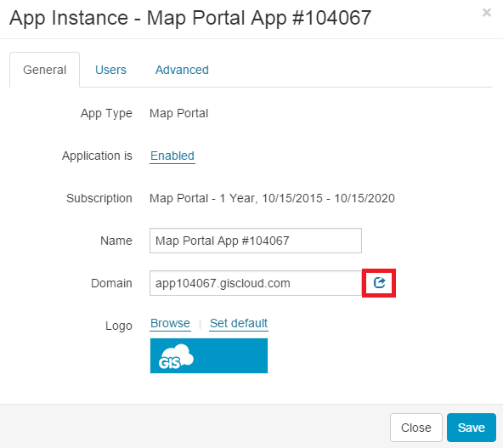Click into the Domain text field
This screenshot has width=503, height=448.
pyautogui.click(x=256, y=283)
